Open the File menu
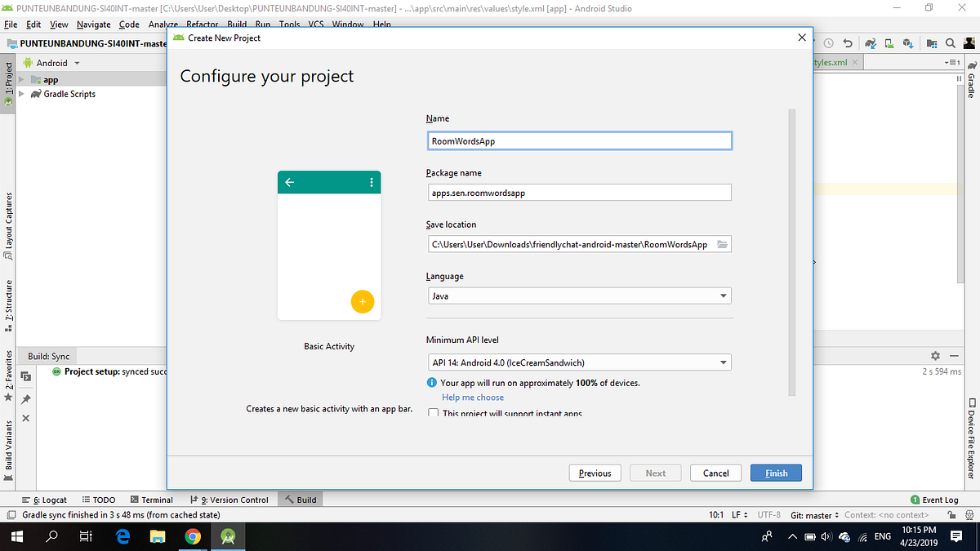This screenshot has height=551, width=980. tap(11, 24)
